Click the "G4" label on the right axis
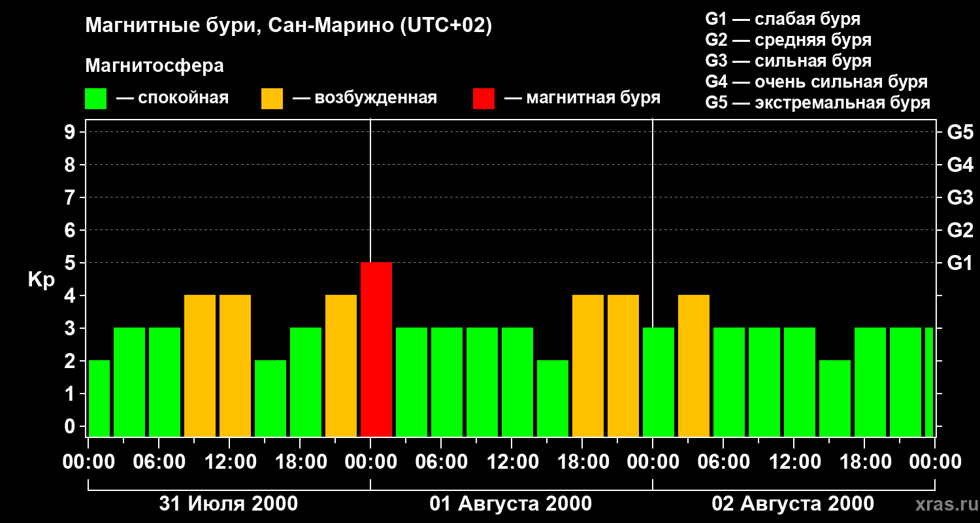Screen dimensions: 980x523 pyautogui.click(x=960, y=165)
